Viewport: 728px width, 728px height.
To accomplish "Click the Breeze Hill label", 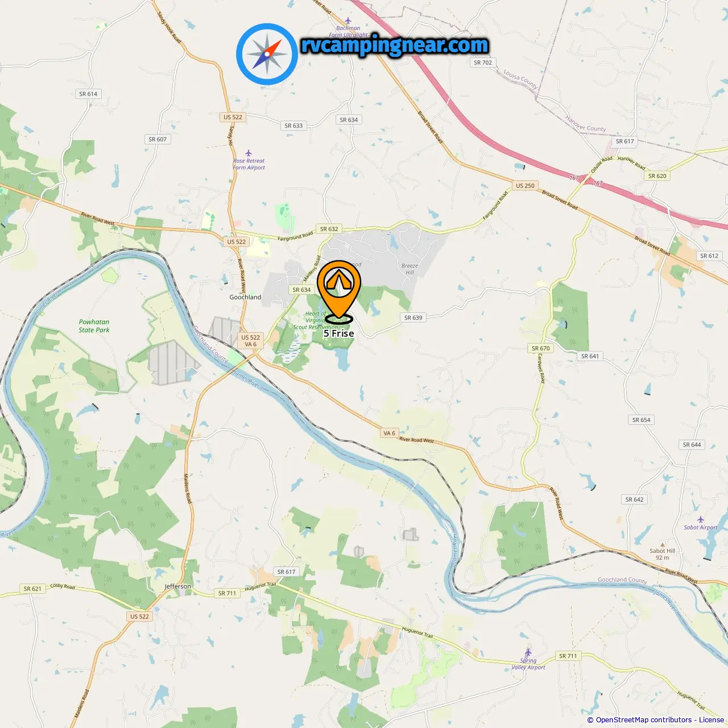I will (x=409, y=269).
